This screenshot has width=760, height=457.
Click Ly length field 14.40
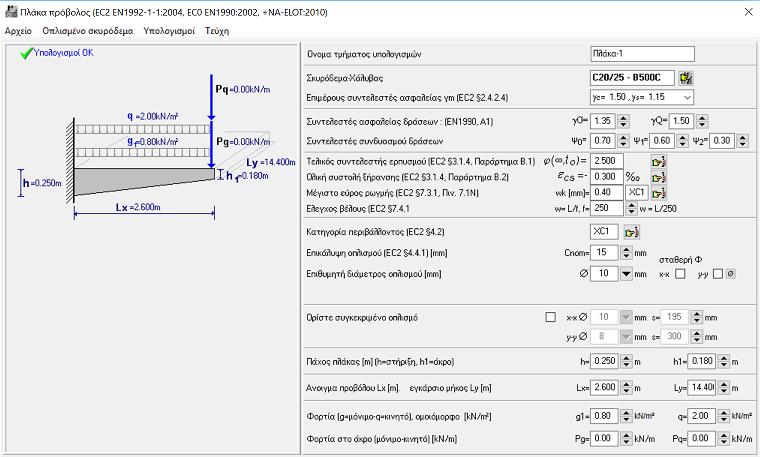(702, 388)
